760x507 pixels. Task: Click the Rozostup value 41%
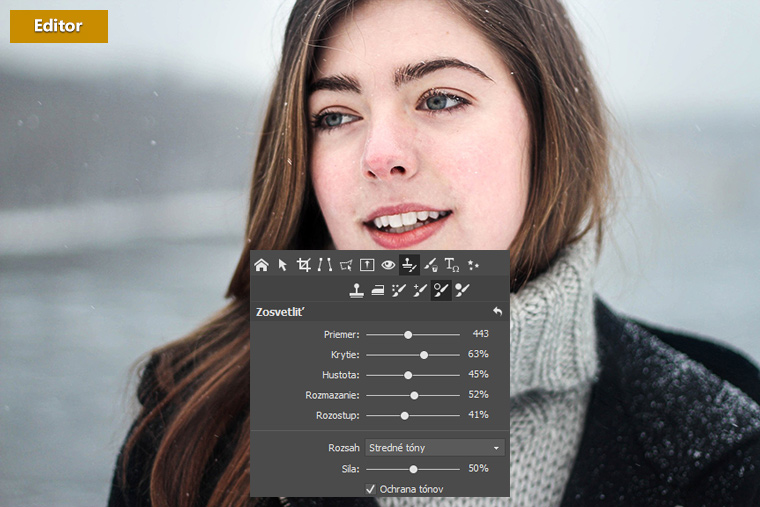point(478,415)
